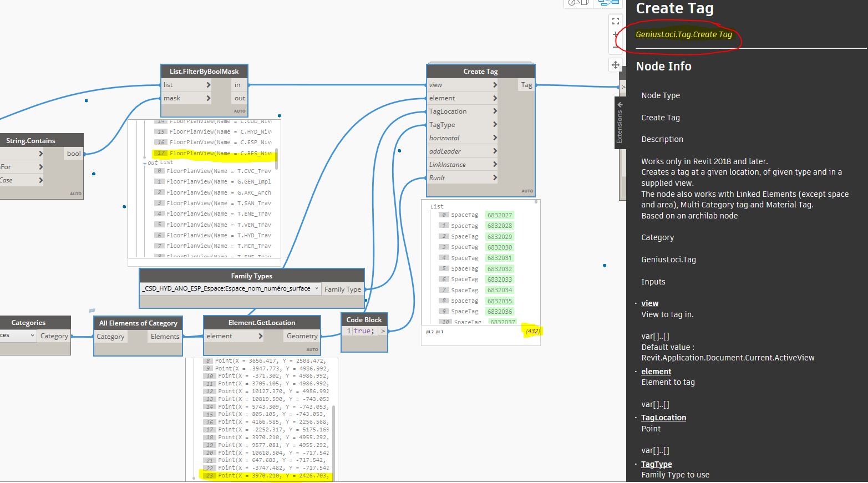Click the 'TagType' input link in Node Info
868x483 pixels.
656,464
